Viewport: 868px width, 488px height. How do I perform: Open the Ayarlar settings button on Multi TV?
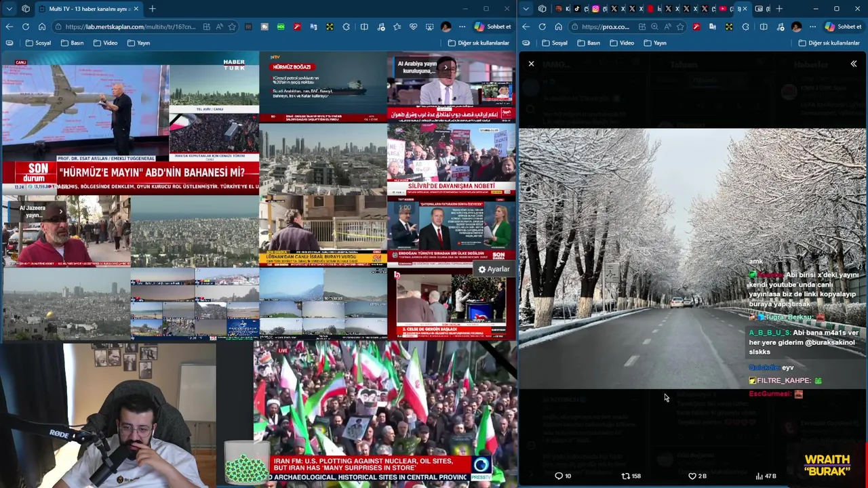pos(494,269)
